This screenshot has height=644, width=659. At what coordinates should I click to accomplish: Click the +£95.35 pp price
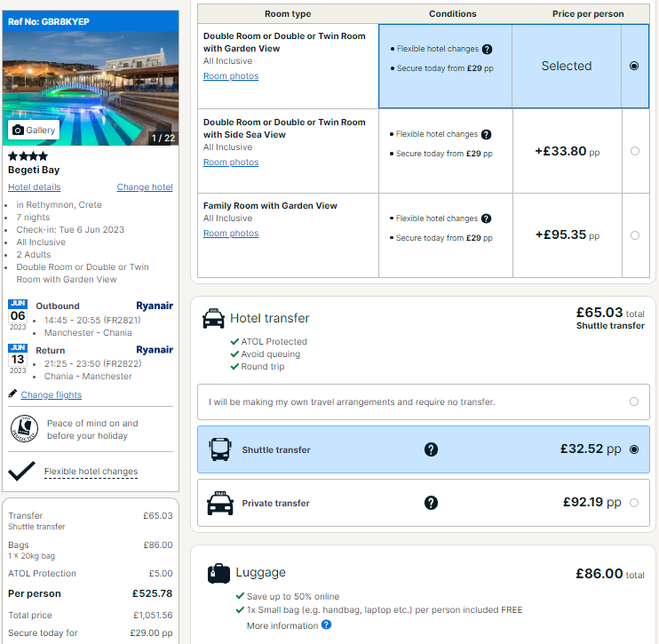[x=567, y=235]
